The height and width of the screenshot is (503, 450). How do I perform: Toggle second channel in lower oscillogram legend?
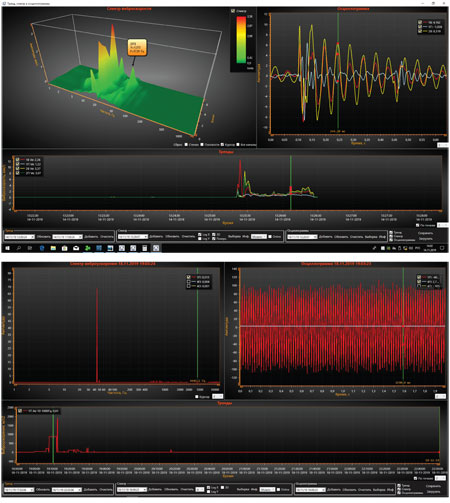[419, 281]
